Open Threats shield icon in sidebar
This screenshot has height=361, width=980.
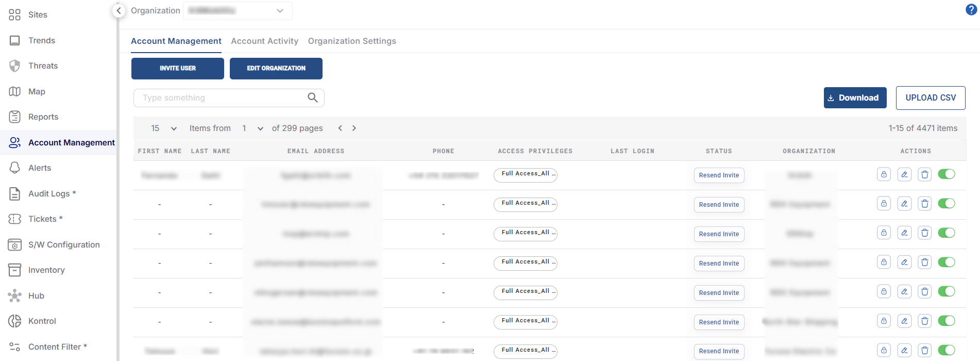click(15, 66)
